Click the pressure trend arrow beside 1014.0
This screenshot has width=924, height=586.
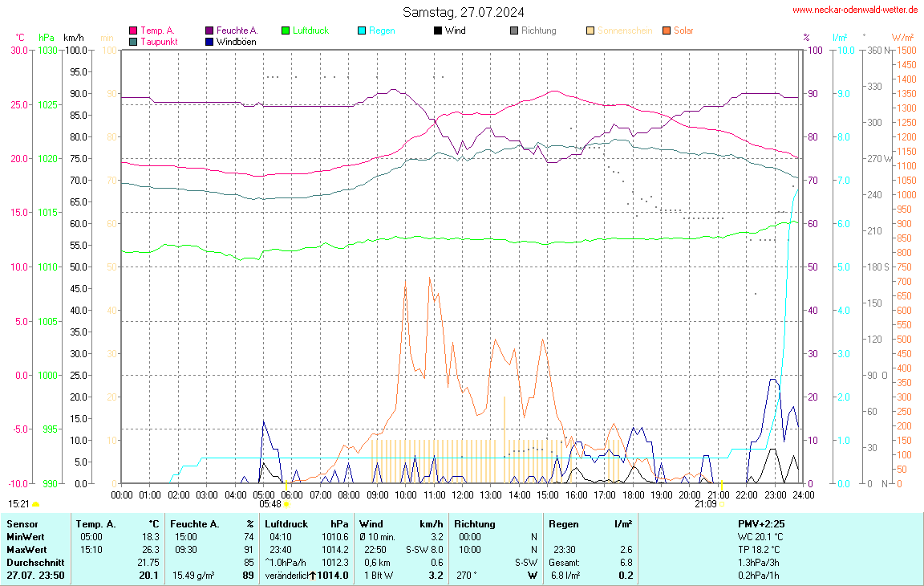click(314, 576)
